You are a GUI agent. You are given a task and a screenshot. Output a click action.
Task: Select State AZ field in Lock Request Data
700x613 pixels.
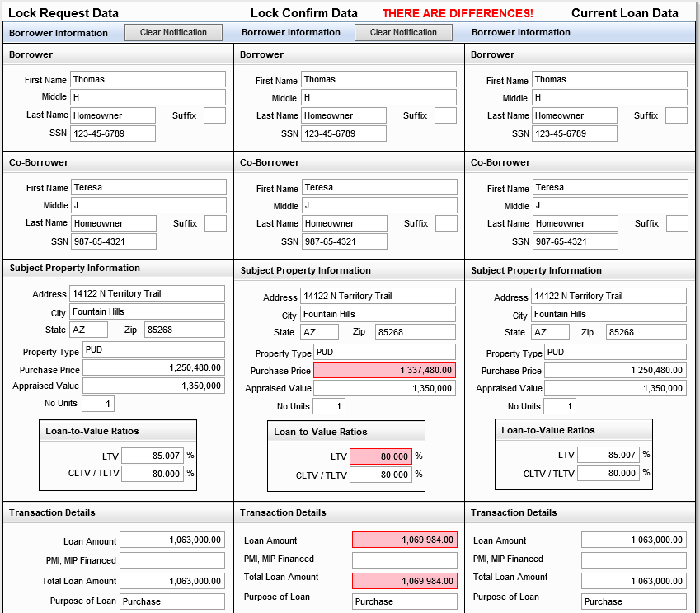[88, 330]
